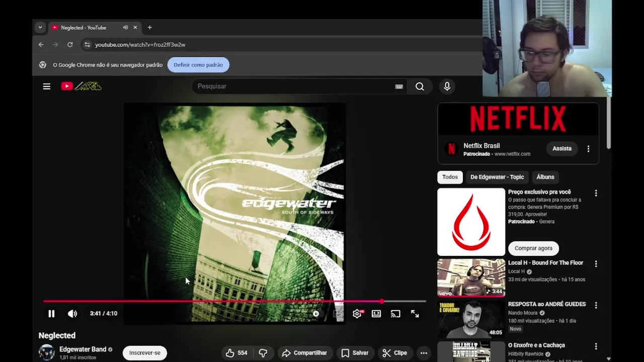
Task: Open the Genera ad red drop thumbnail
Action: pyautogui.click(x=471, y=222)
